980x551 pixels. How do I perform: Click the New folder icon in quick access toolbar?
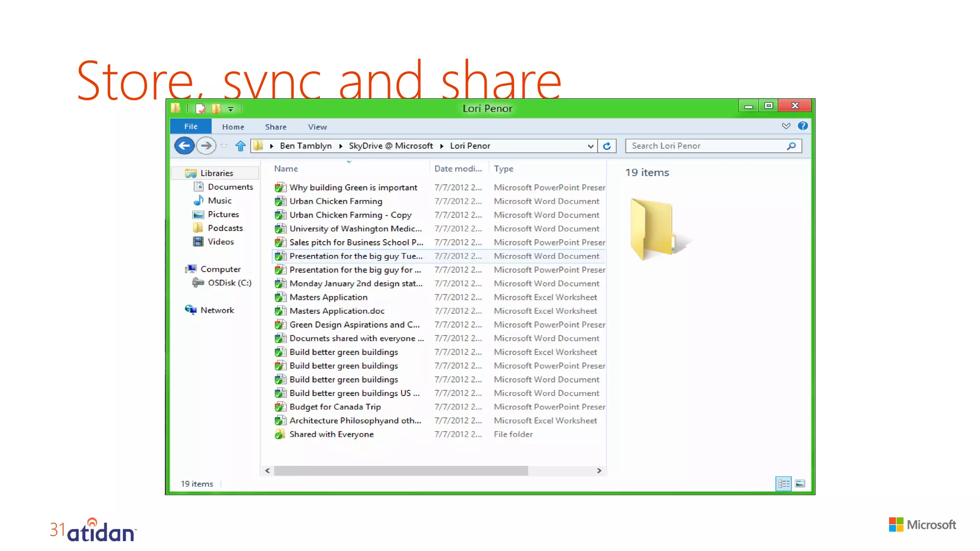217,109
